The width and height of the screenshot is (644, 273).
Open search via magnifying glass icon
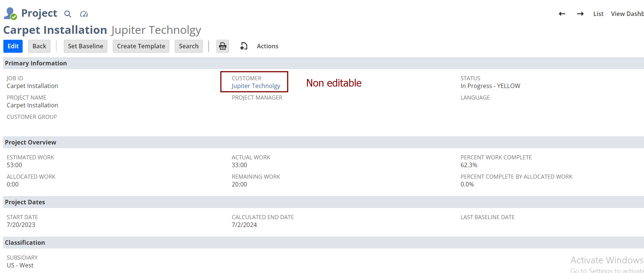click(x=68, y=14)
